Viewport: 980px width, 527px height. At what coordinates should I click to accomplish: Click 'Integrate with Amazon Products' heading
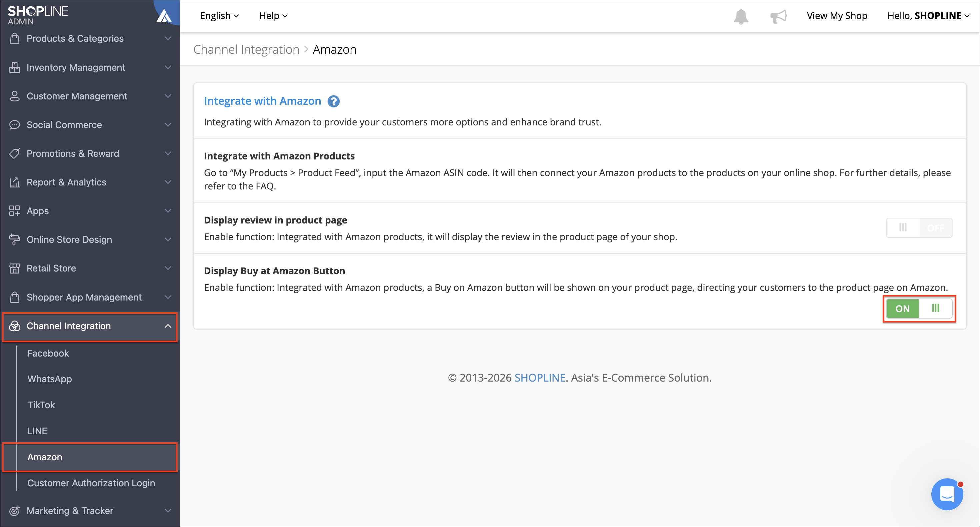coord(279,156)
